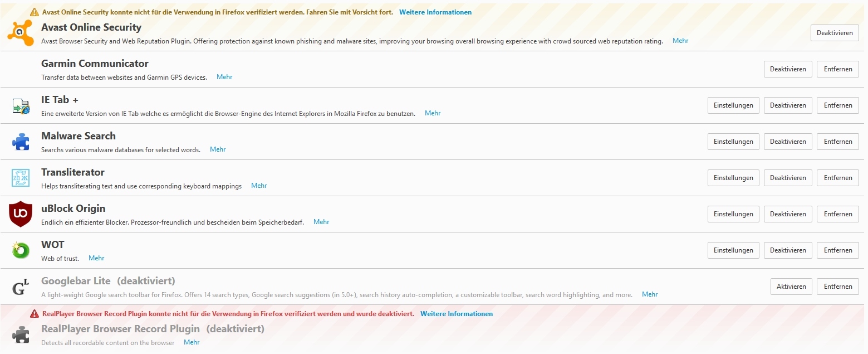868x354 pixels.
Task: Click Mehr link for WOT
Action: tap(96, 258)
